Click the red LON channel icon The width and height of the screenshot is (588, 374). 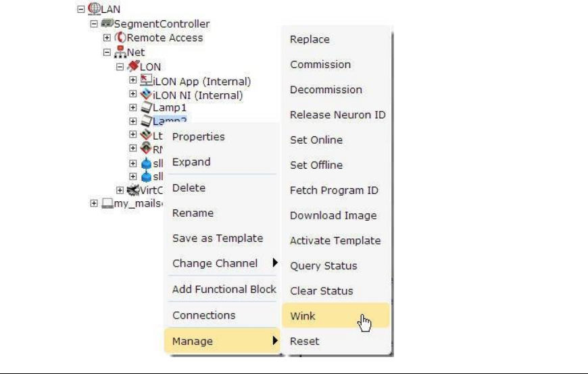click(x=134, y=67)
